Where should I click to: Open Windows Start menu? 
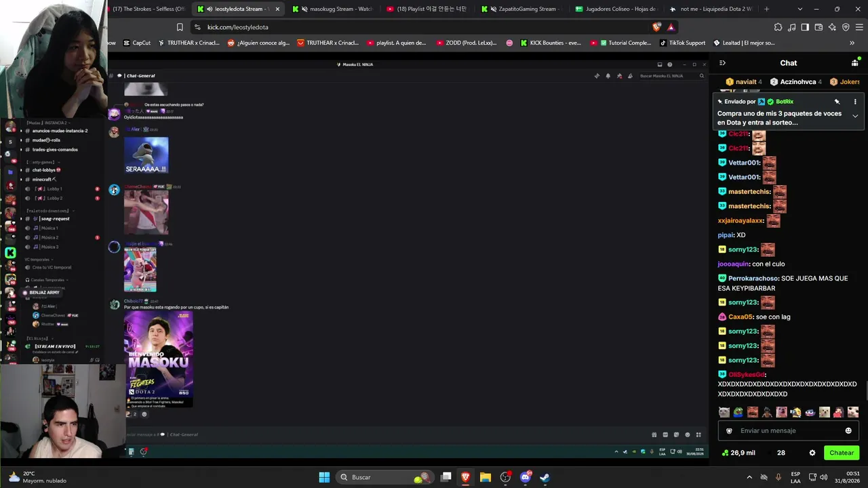point(324,477)
